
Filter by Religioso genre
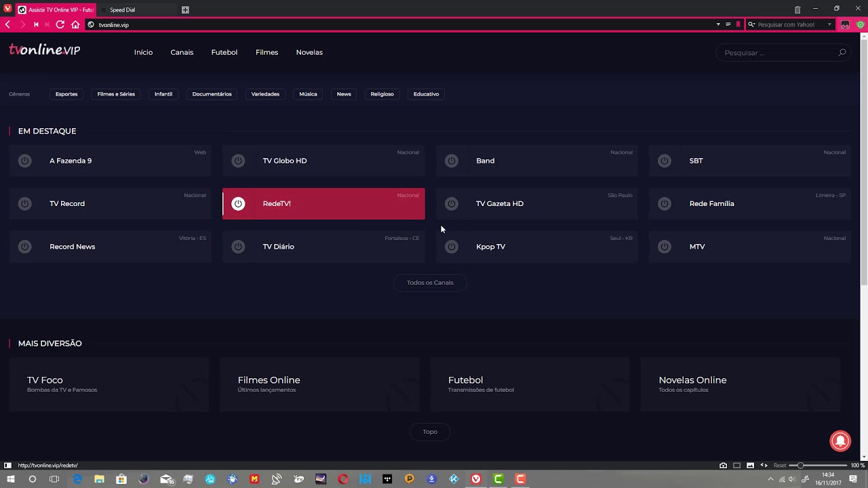[382, 94]
